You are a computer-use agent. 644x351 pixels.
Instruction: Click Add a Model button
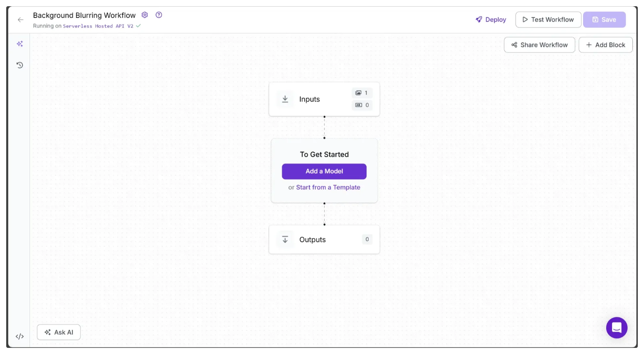[x=324, y=172]
